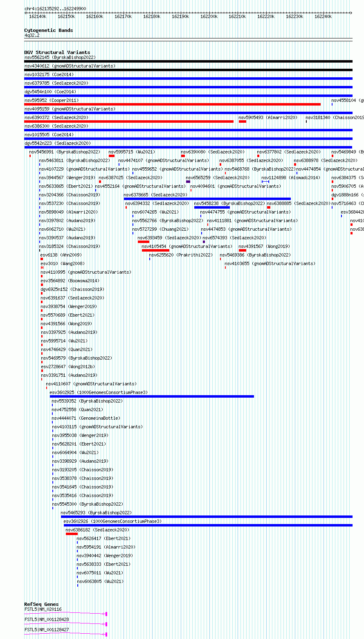The height and width of the screenshot is (639, 364).
Task: Click the FSTL5|NM_001128428 gene label
Action: [47, 619]
